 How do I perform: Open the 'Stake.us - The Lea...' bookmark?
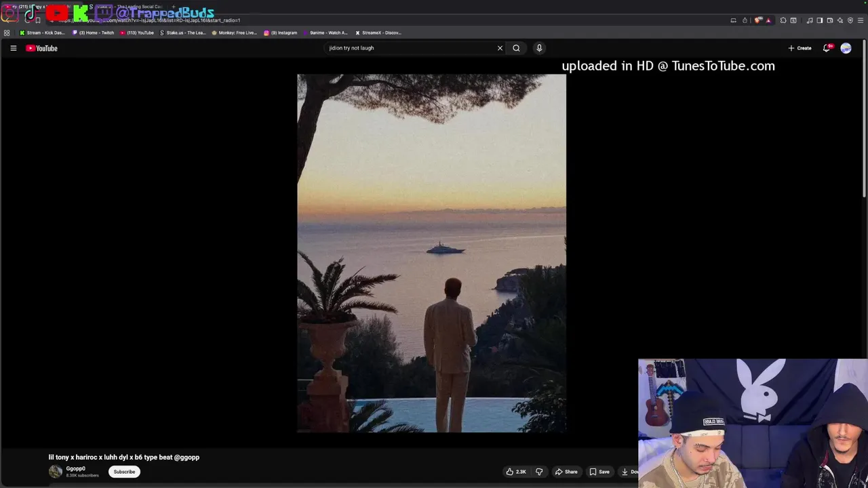coord(182,33)
